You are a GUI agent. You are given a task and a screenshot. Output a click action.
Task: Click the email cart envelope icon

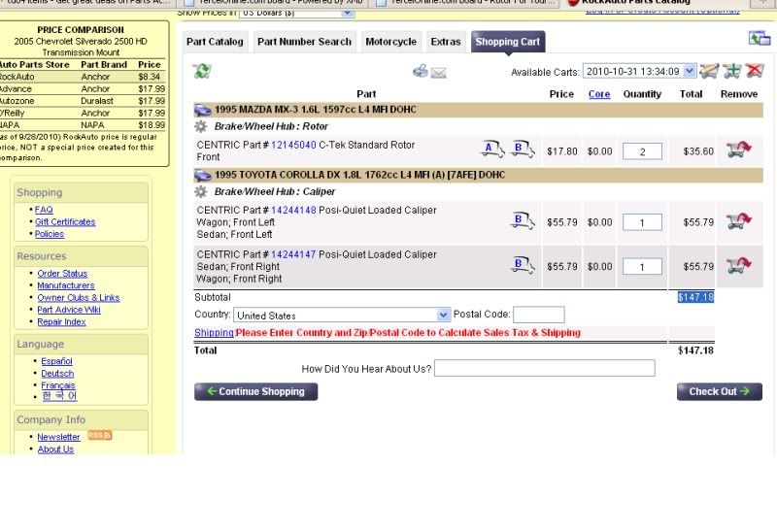click(x=439, y=74)
